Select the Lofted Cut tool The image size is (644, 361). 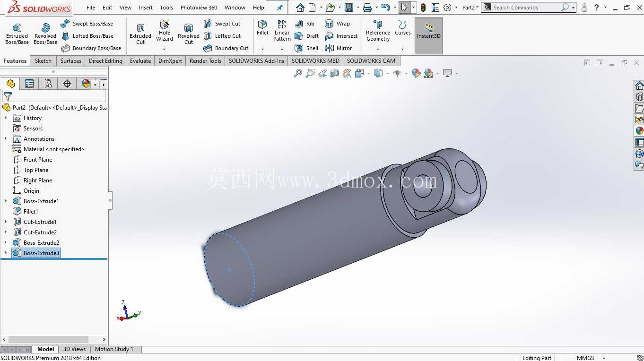pos(222,36)
